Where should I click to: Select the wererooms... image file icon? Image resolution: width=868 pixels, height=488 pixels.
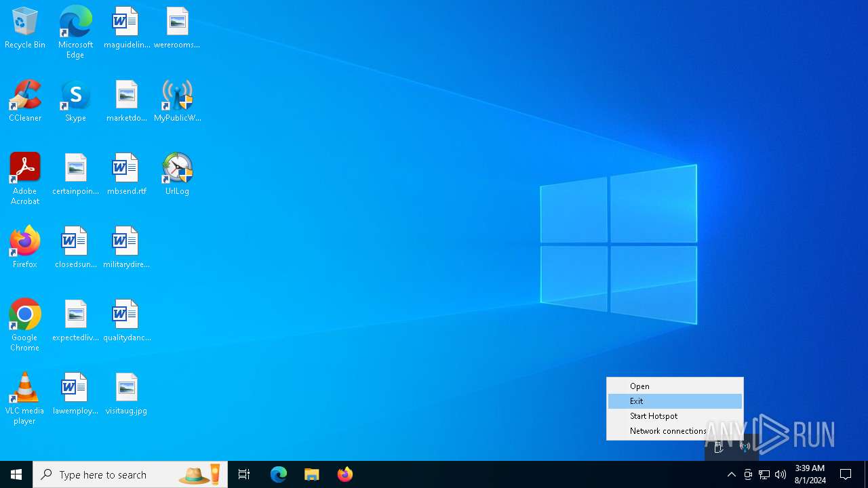(177, 28)
